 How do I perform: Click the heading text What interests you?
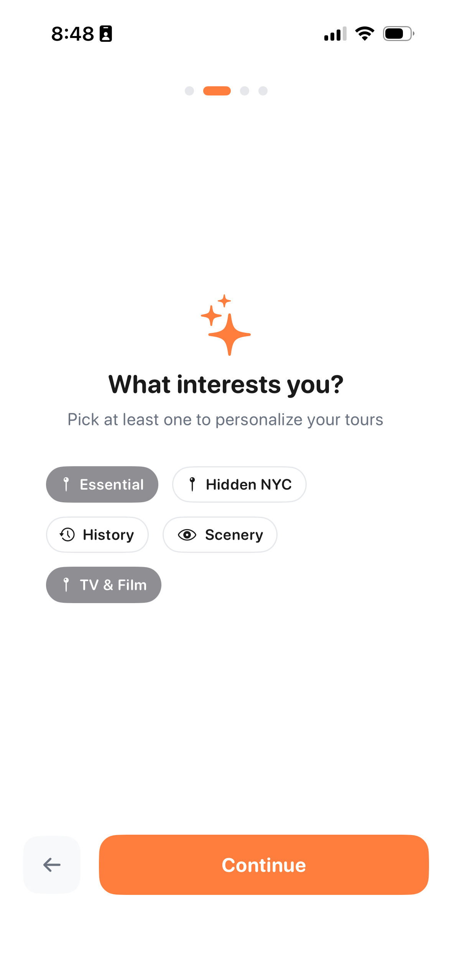click(x=226, y=383)
